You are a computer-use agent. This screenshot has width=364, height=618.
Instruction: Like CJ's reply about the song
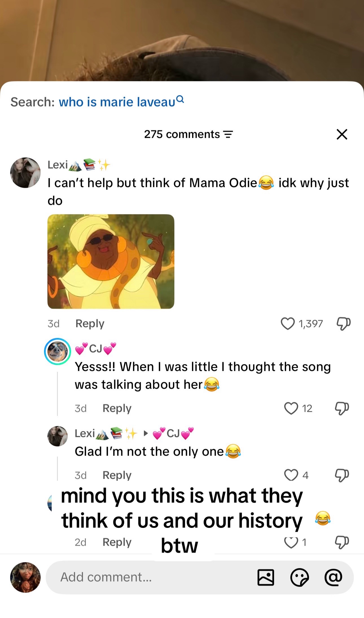click(291, 408)
